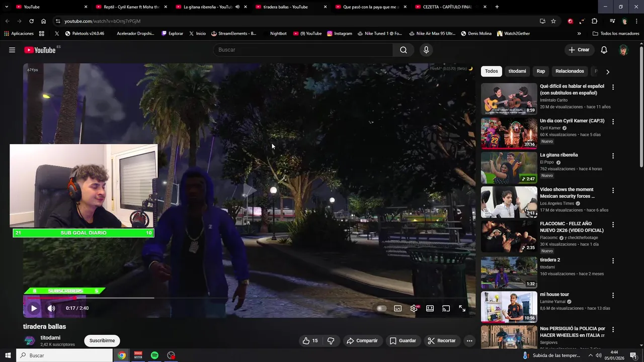Open Todos los marcadores folder
The image size is (644, 362).
point(616,34)
